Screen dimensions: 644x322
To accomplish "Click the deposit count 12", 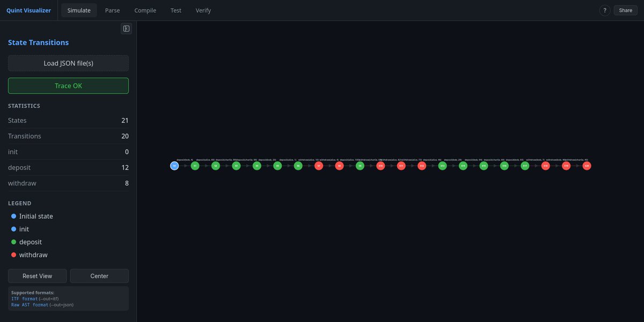I will pos(125,167).
